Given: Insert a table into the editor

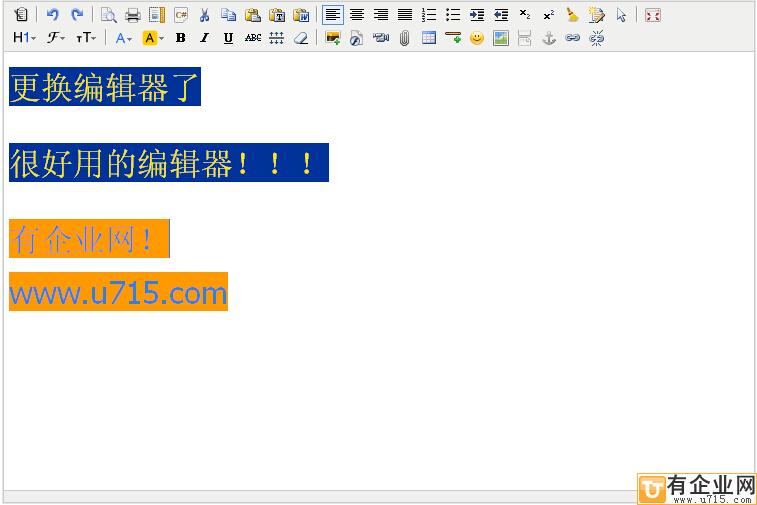Looking at the screenshot, I should (x=429, y=38).
